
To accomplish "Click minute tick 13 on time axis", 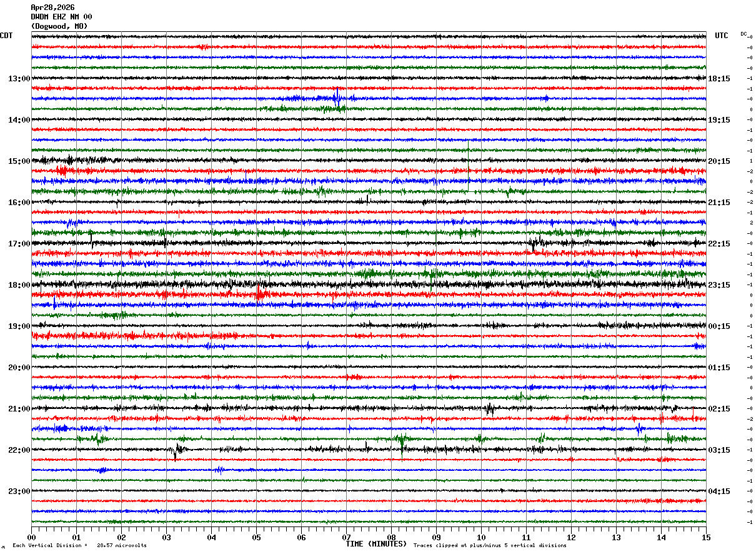I will pyautogui.click(x=616, y=537).
